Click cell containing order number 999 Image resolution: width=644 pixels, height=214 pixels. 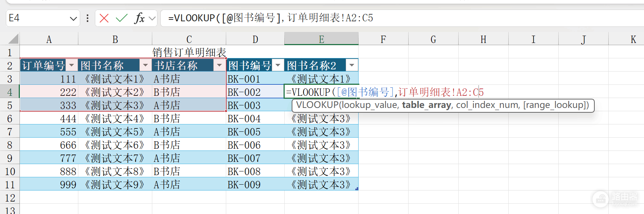(x=49, y=184)
